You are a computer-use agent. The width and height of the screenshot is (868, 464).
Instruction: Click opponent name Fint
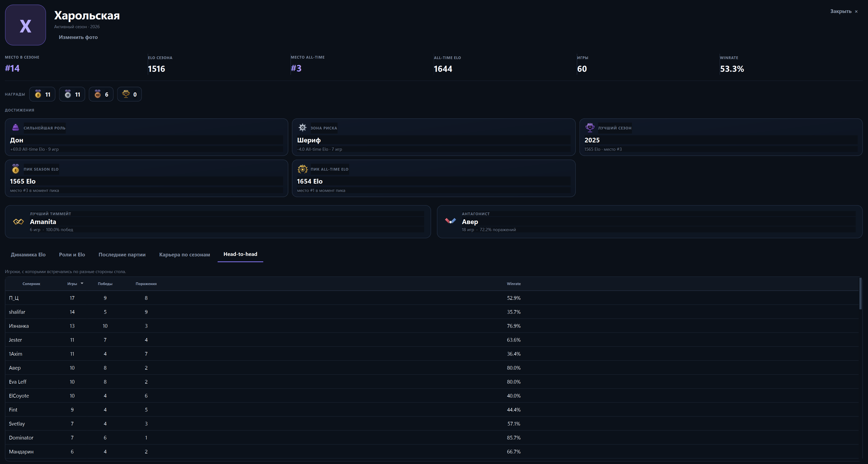(13, 410)
